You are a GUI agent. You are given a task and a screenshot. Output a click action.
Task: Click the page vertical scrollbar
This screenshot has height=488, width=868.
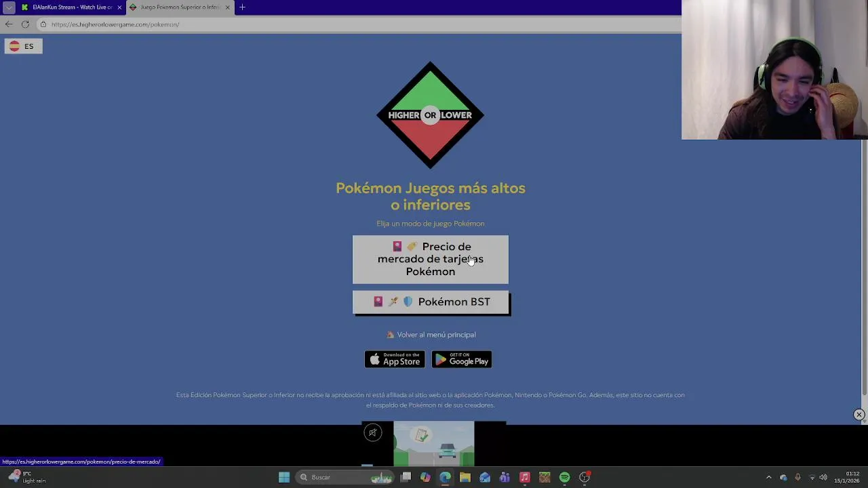coord(864,268)
